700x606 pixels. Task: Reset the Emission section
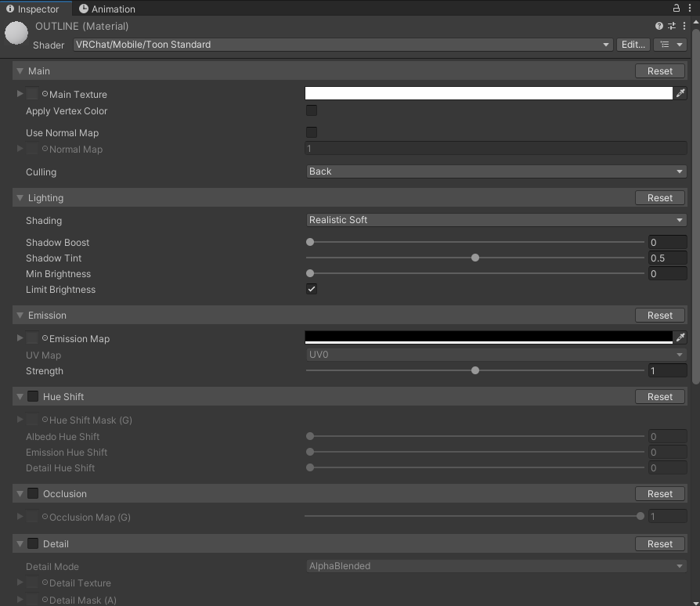(x=659, y=315)
